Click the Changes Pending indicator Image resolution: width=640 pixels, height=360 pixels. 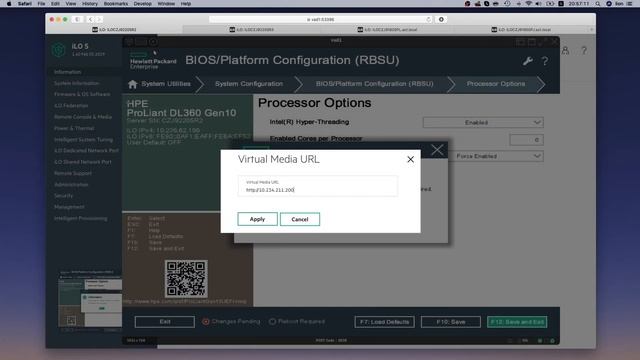[231, 322]
